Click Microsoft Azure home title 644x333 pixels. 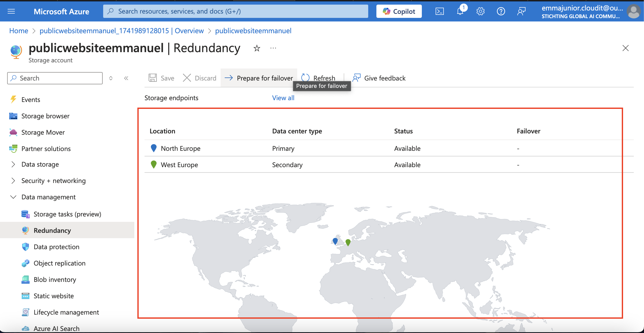[x=61, y=11]
